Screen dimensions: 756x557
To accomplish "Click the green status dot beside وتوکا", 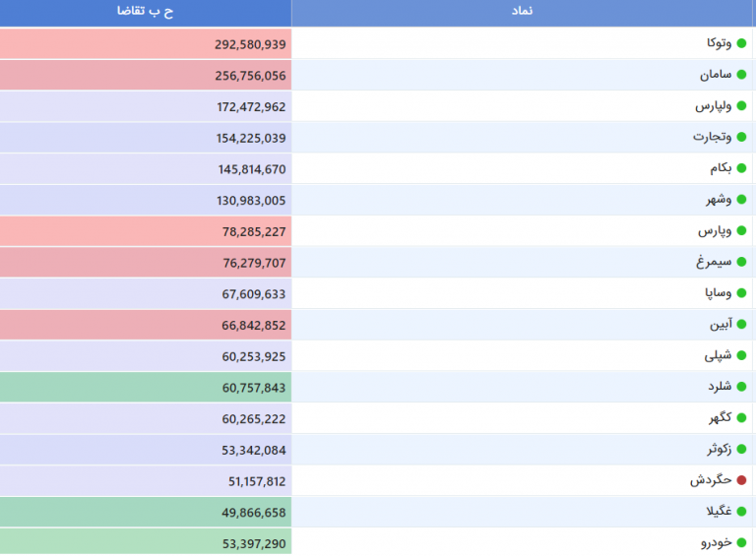I will [741, 43].
